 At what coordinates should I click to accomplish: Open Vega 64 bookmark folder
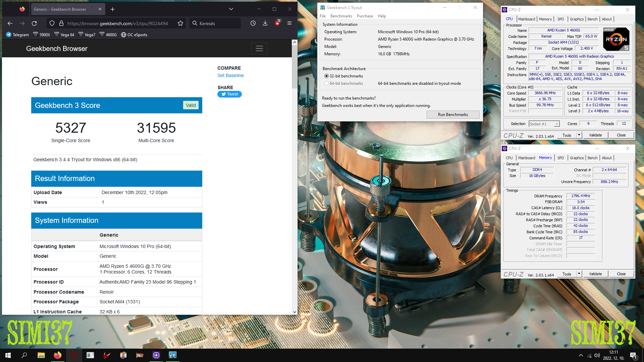pos(64,35)
